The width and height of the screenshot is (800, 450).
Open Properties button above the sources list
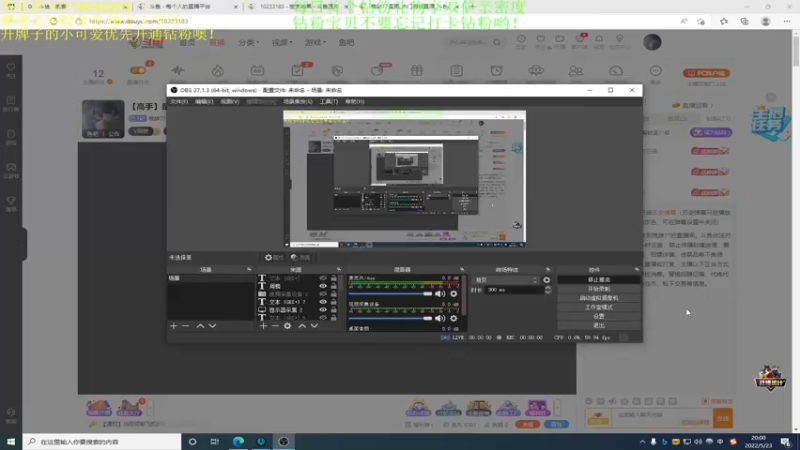point(274,258)
